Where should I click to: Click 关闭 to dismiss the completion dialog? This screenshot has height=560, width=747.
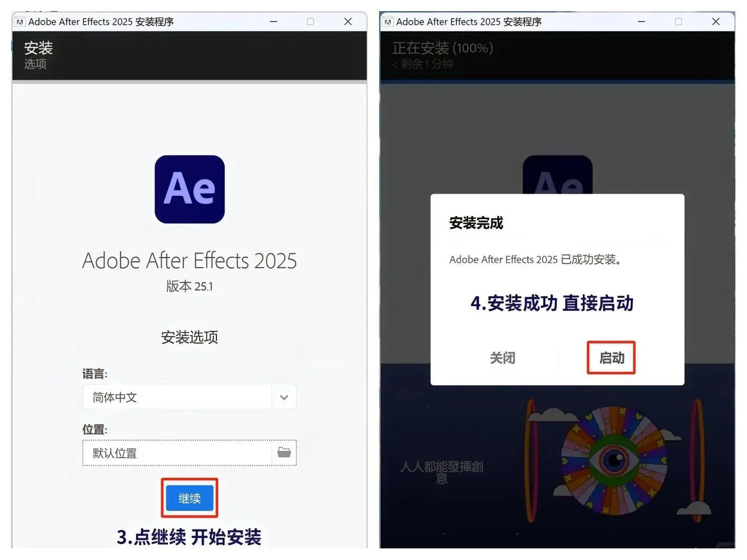click(502, 358)
